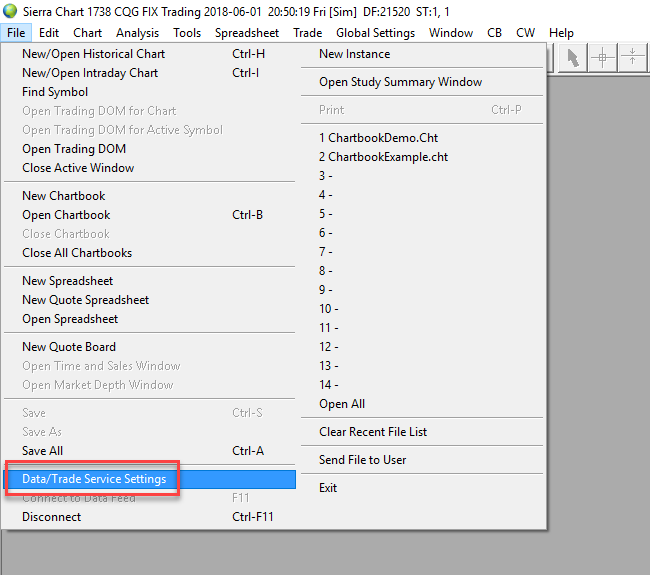650x575 pixels.
Task: Choose New Quote Board
Action: point(69,347)
